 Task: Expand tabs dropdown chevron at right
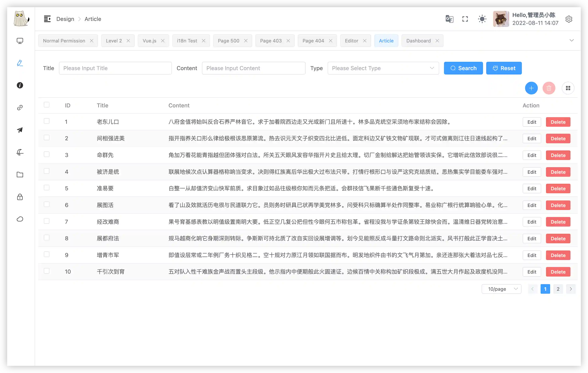572,40
